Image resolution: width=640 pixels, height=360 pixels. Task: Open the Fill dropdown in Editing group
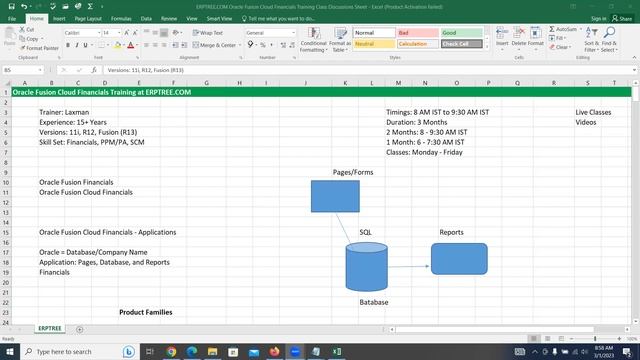pyautogui.click(x=558, y=38)
